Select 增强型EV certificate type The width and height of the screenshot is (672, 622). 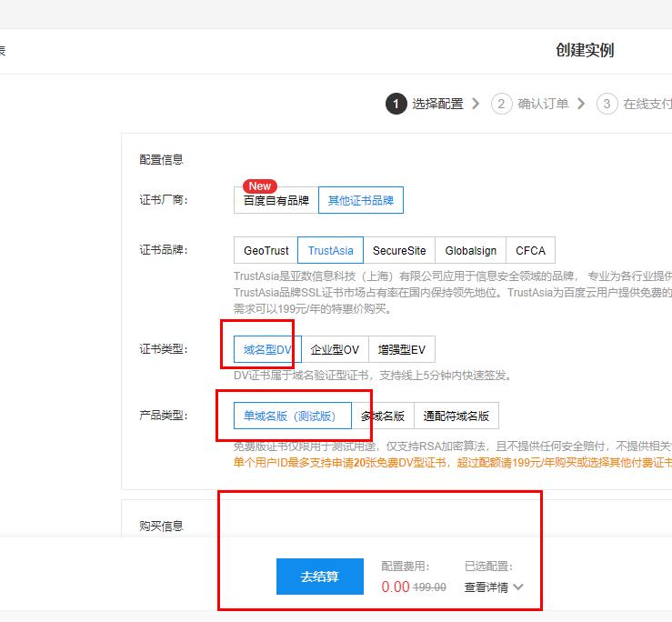coord(402,349)
